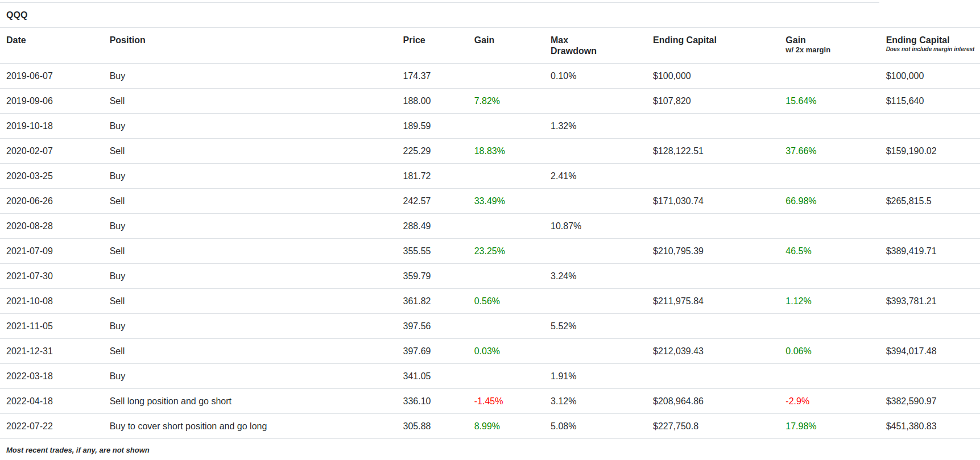The width and height of the screenshot is (980, 460).
Task: Select the date 2021-12-31
Action: coord(30,351)
